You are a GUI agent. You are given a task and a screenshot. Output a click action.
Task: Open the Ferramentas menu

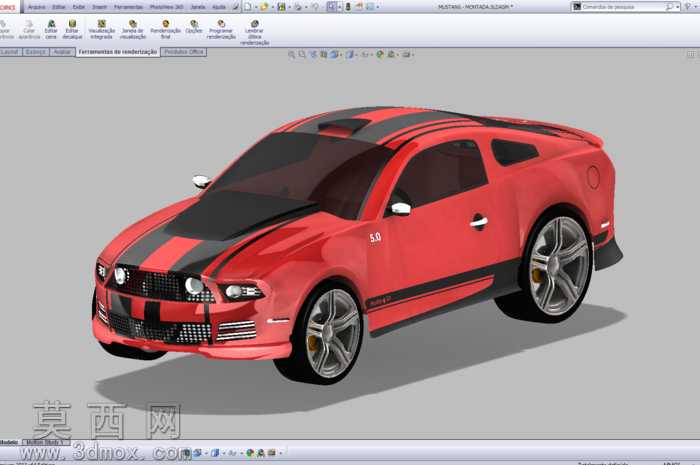click(129, 7)
